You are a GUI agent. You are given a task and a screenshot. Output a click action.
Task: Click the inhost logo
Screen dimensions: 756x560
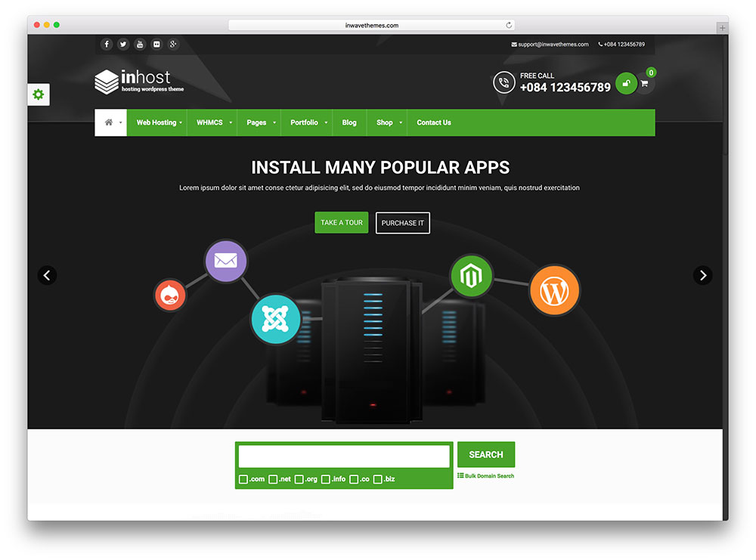click(x=139, y=82)
